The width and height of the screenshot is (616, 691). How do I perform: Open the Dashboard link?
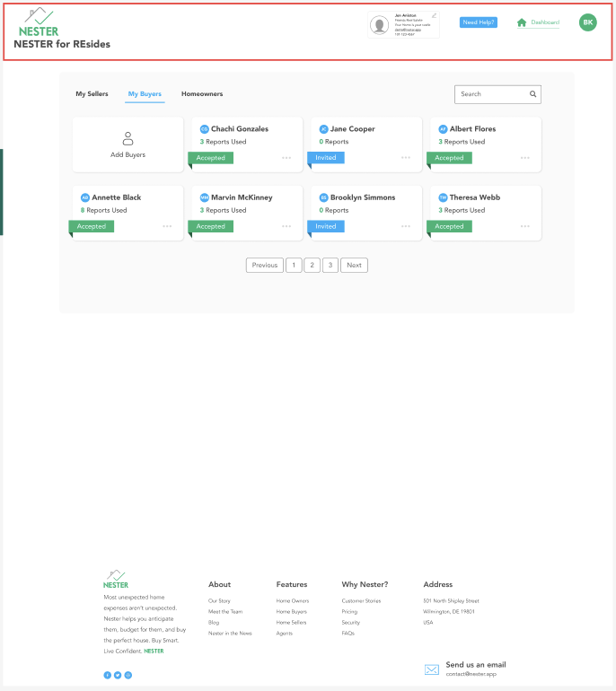[x=545, y=22]
